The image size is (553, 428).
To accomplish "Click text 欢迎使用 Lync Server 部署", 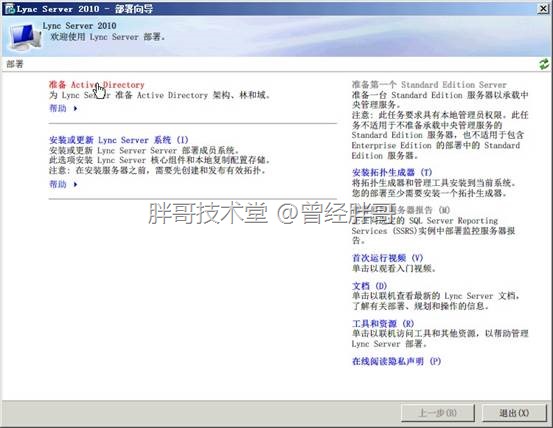I will coord(107,37).
